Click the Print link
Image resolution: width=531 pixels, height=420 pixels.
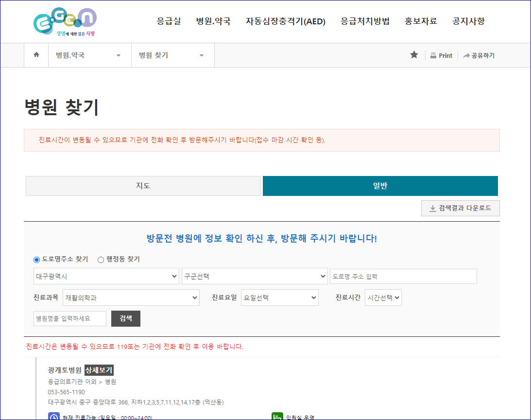441,55
